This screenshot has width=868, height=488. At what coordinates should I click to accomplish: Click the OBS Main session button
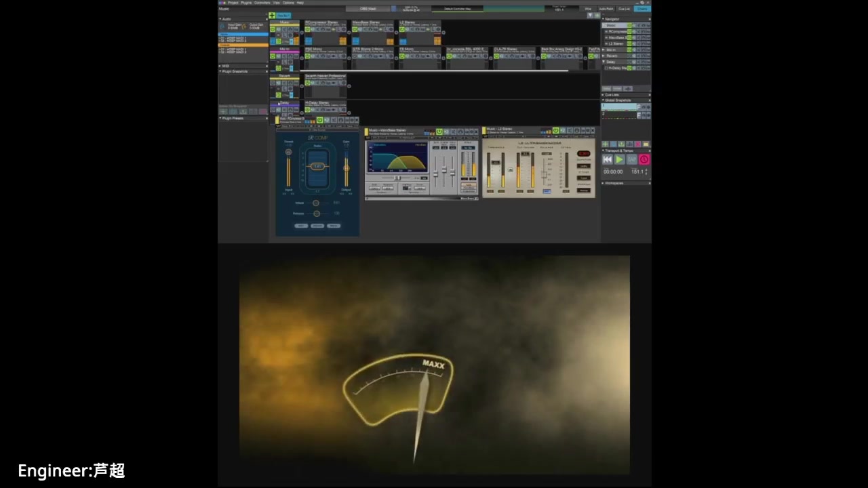368,9
